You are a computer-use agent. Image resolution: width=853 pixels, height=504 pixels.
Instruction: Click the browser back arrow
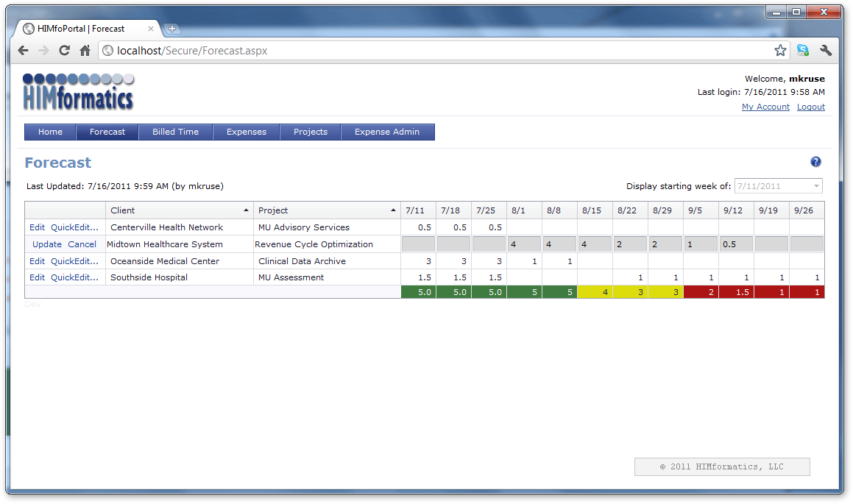(x=23, y=51)
